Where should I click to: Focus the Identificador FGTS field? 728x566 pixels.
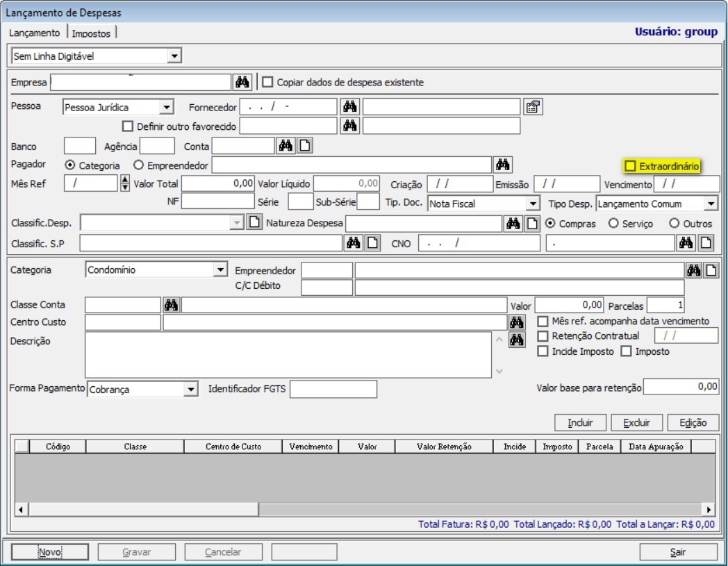tap(333, 389)
